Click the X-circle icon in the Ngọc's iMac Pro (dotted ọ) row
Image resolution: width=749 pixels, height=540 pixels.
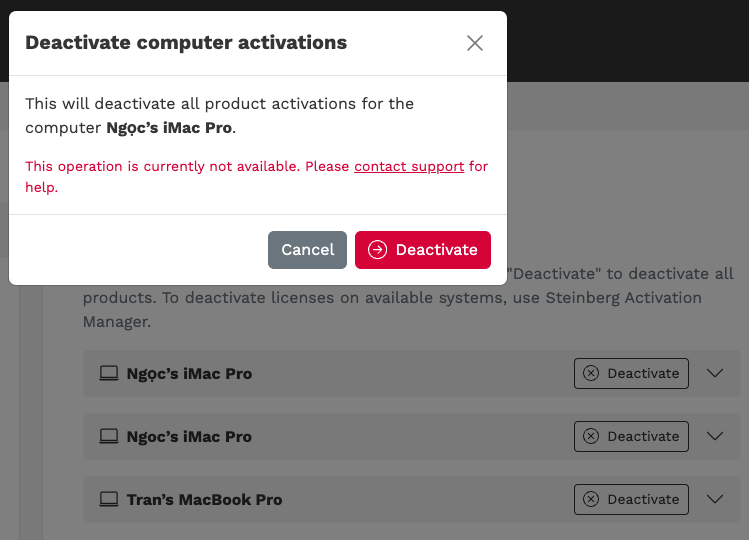(x=591, y=374)
